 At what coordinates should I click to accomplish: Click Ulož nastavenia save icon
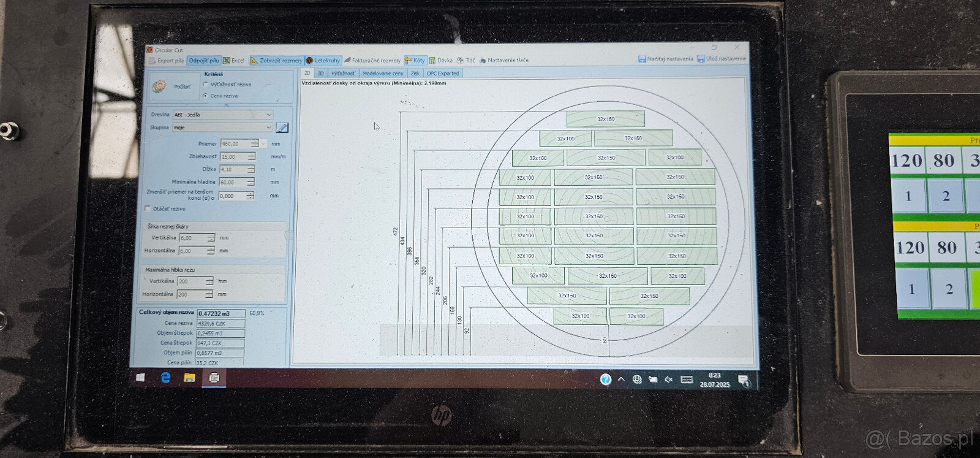pos(701,59)
